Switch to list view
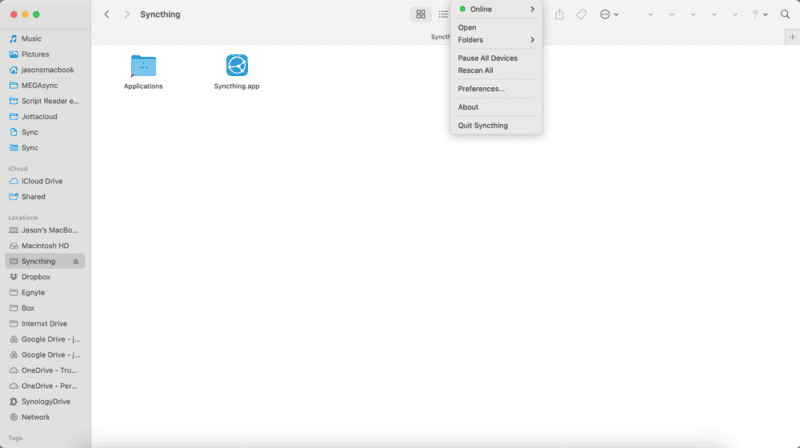The height and width of the screenshot is (448, 800). [442, 14]
